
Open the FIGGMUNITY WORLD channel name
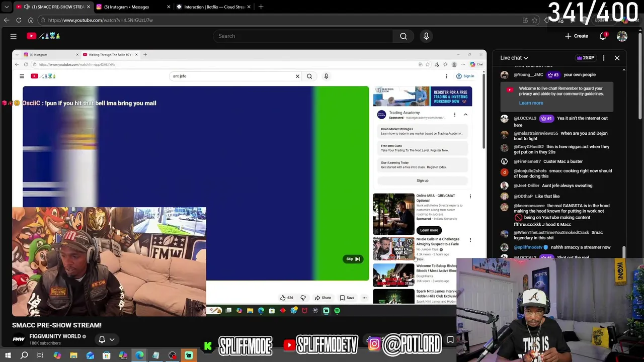(x=55, y=336)
